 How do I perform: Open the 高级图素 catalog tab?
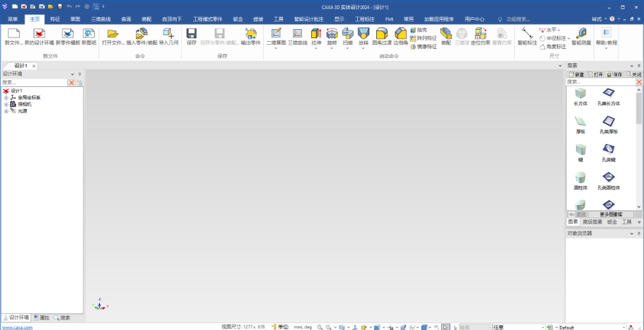592,222
